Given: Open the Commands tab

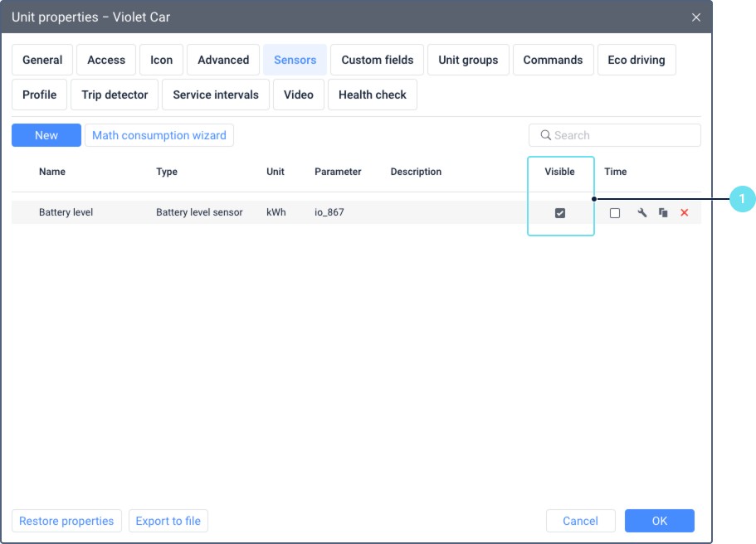Looking at the screenshot, I should click(553, 60).
